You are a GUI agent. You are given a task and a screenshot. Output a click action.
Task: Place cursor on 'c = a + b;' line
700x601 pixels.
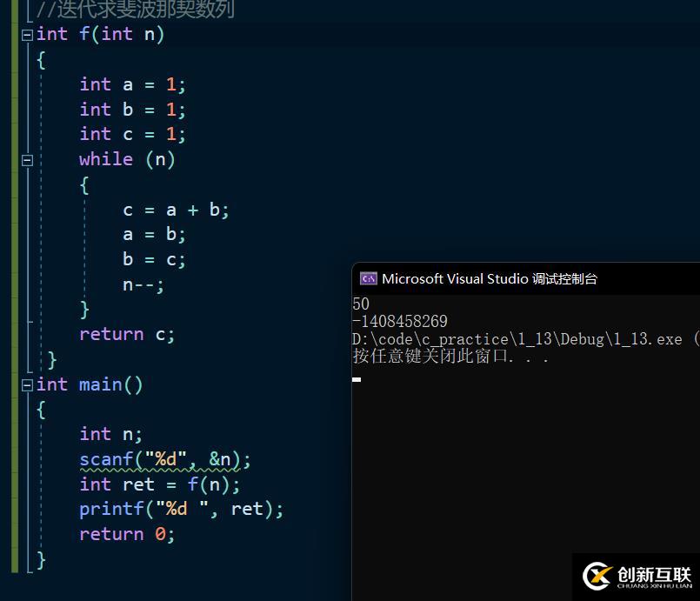tap(176, 210)
